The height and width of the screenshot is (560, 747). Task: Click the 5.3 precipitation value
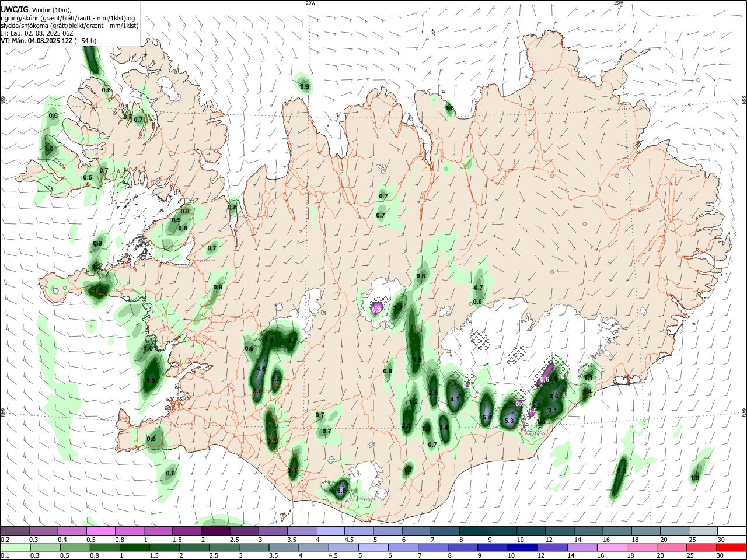[x=508, y=421]
